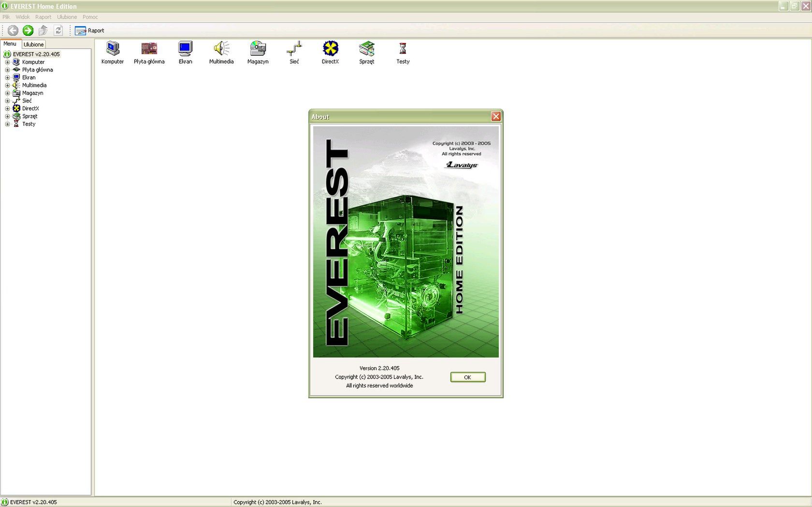Viewport: 812px width, 507px height.
Task: Expand the Magazyn tree node
Action: click(7, 93)
